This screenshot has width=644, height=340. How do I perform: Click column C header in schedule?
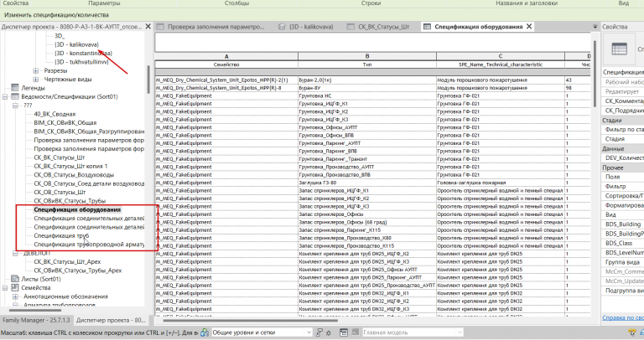pos(501,56)
